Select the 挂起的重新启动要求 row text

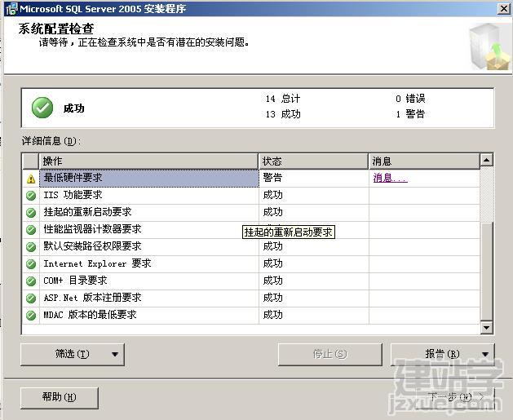click(x=87, y=212)
